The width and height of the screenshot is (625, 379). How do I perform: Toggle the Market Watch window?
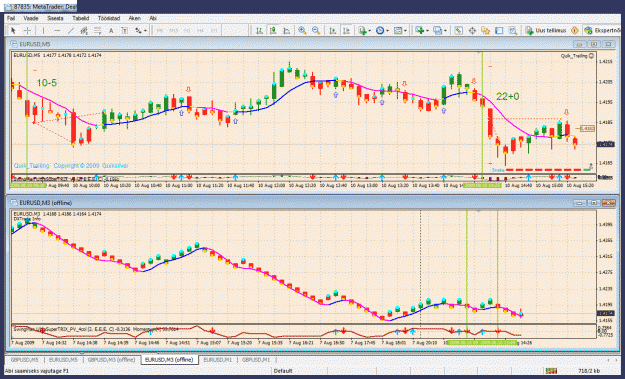click(x=458, y=30)
